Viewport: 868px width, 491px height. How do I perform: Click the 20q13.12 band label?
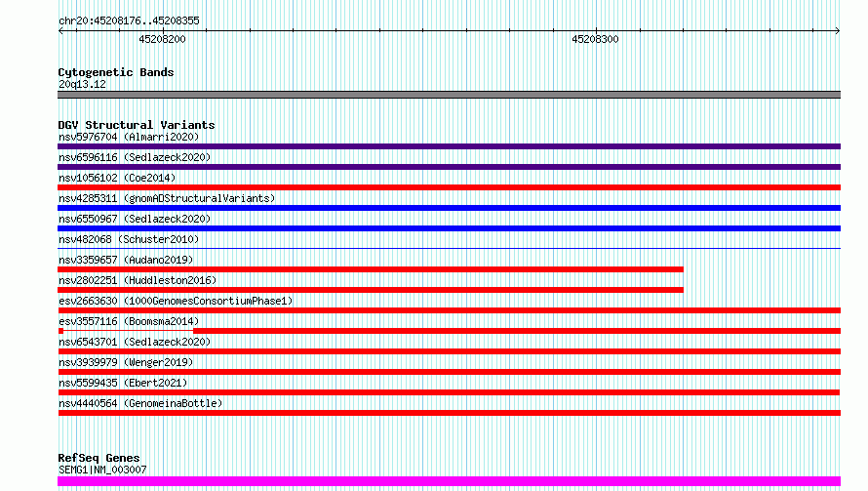tap(82, 84)
